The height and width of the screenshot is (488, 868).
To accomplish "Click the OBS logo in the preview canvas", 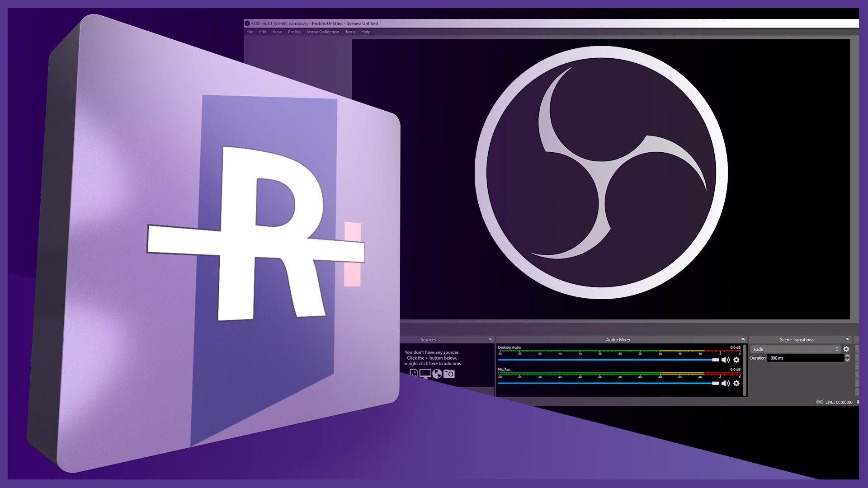I will pyautogui.click(x=601, y=172).
